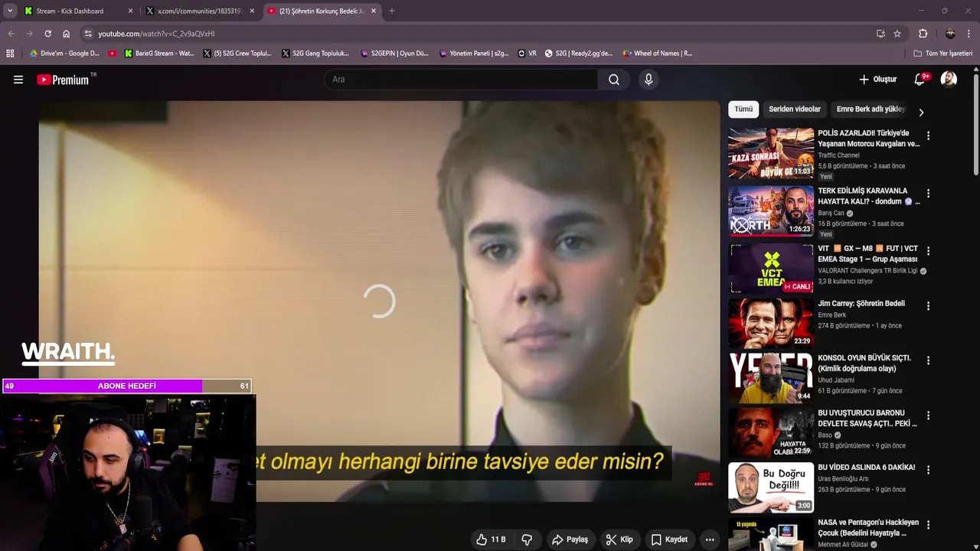Bookmark this page with star icon
The image size is (980, 551).
tap(897, 34)
